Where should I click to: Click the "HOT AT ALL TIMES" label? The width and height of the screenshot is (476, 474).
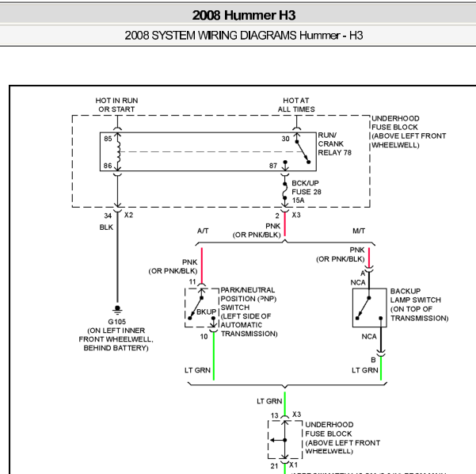point(296,105)
